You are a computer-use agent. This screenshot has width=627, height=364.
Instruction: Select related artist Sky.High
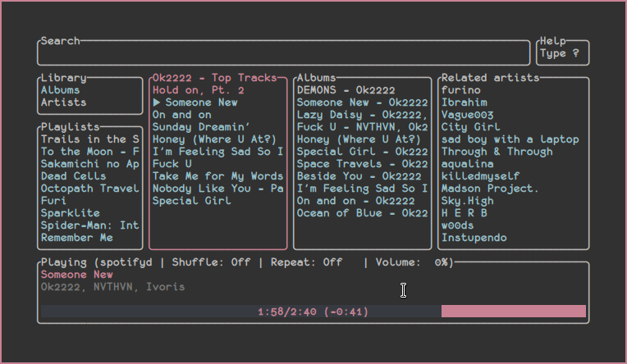tap(468, 201)
